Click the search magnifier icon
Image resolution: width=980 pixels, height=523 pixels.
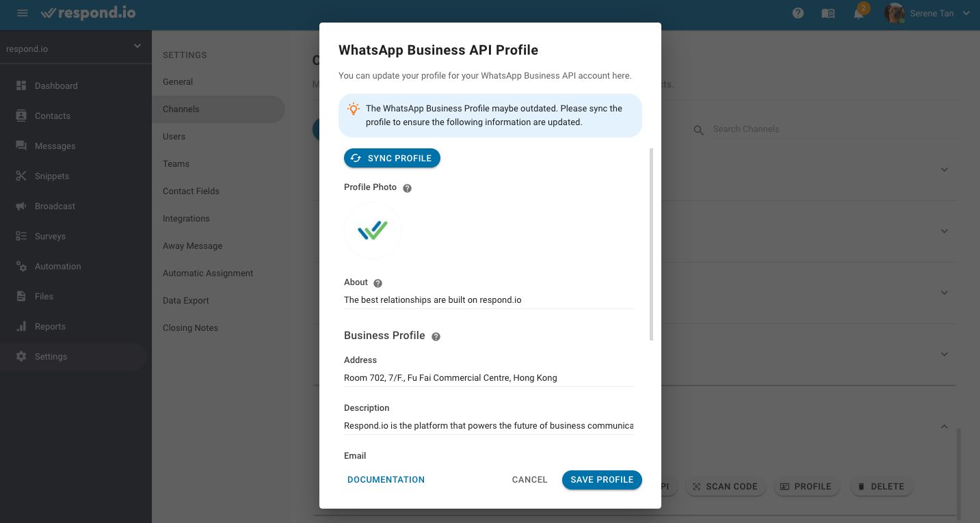pyautogui.click(x=698, y=130)
